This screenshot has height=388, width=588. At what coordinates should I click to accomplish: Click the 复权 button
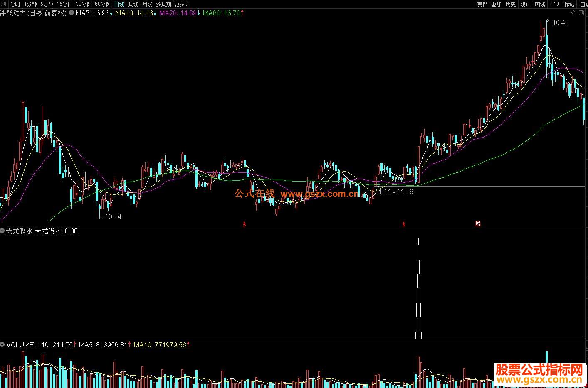[x=482, y=4]
